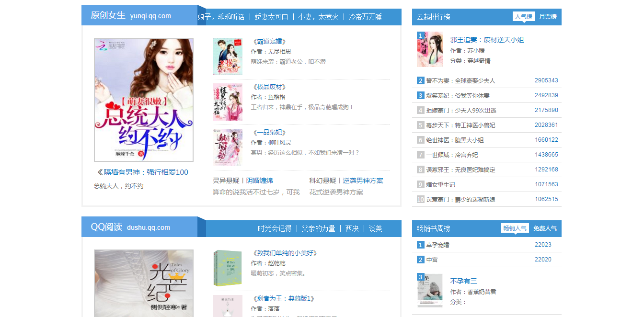Open the 小妻，太惹火 header link
644x317 pixels.
point(318,17)
